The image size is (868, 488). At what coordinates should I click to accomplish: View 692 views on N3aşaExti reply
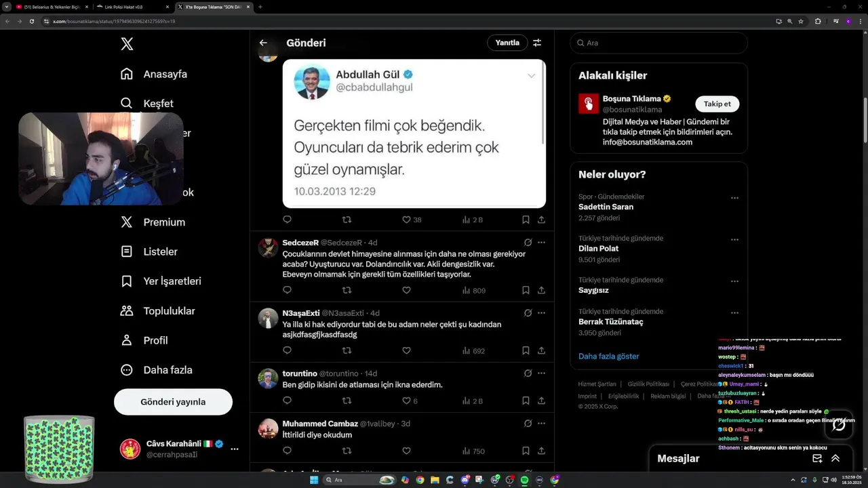pos(473,350)
